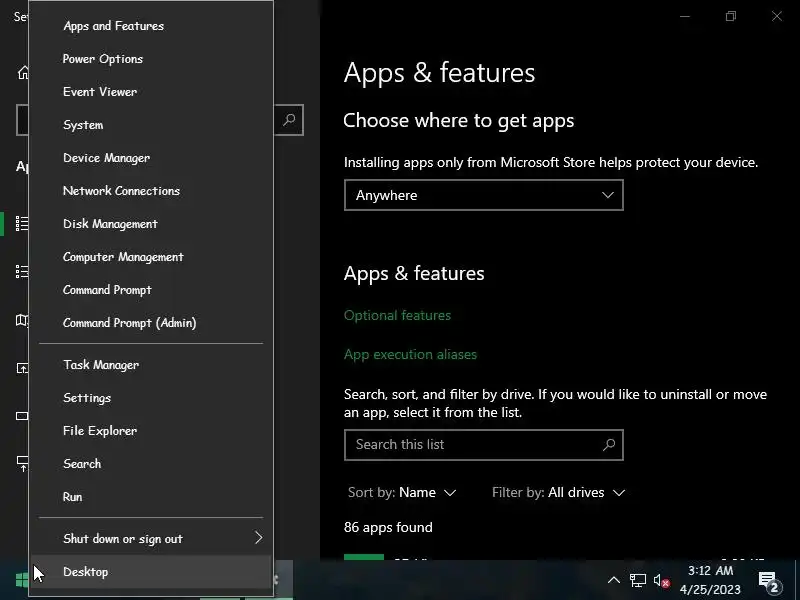Click the muted volume tray icon
Viewport: 800px width, 600px height.
[661, 581]
